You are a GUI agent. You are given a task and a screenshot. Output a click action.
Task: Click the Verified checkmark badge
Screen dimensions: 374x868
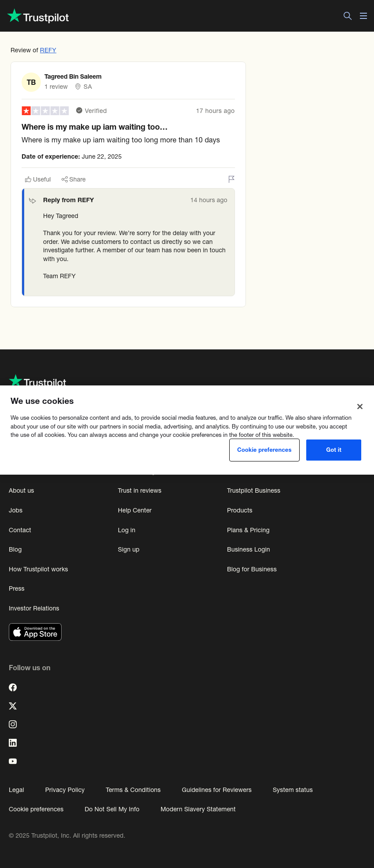(79, 111)
